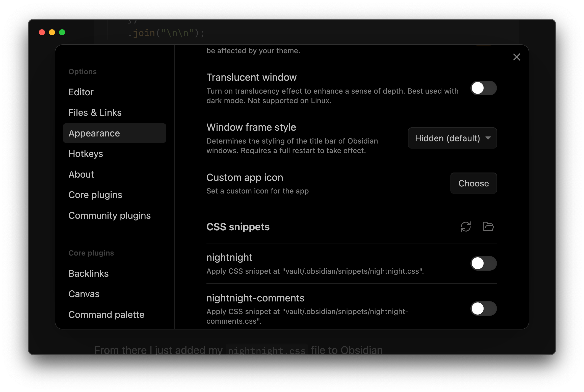The image size is (584, 392).
Task: Click the "Translucent window" label
Action: [x=251, y=77]
